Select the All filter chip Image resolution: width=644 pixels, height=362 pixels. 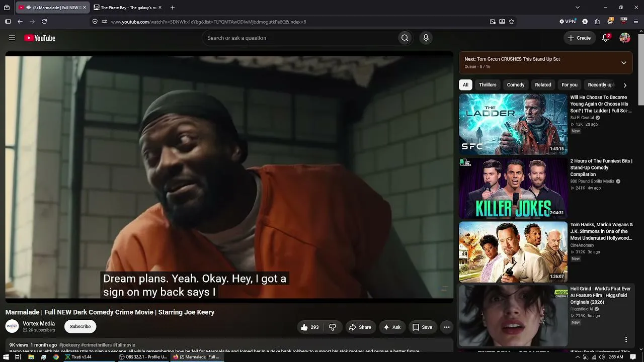coord(465,85)
